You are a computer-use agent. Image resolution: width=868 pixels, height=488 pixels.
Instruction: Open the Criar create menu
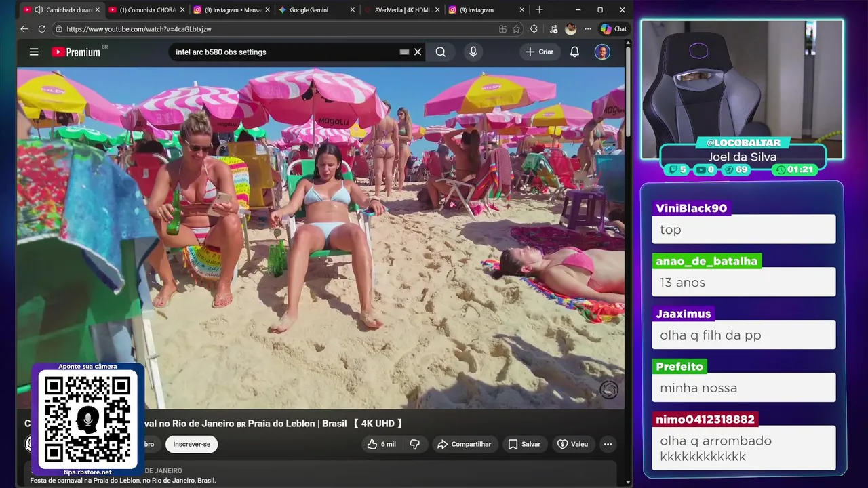coord(540,52)
